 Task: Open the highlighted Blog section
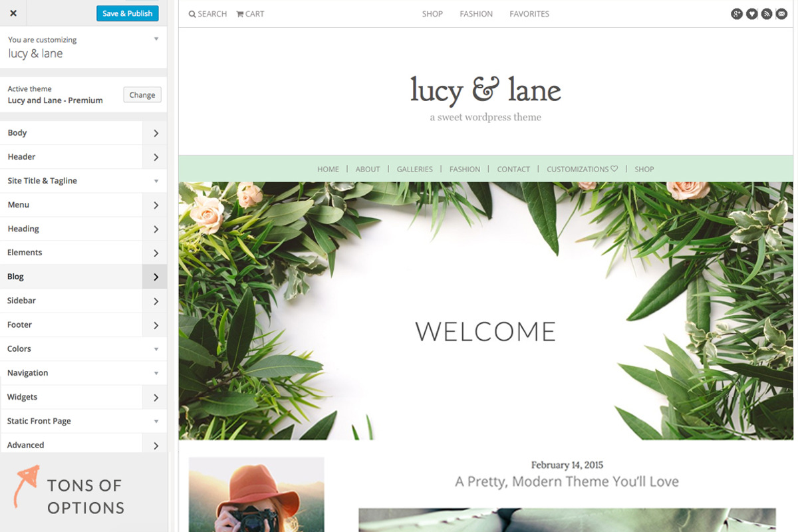click(83, 277)
